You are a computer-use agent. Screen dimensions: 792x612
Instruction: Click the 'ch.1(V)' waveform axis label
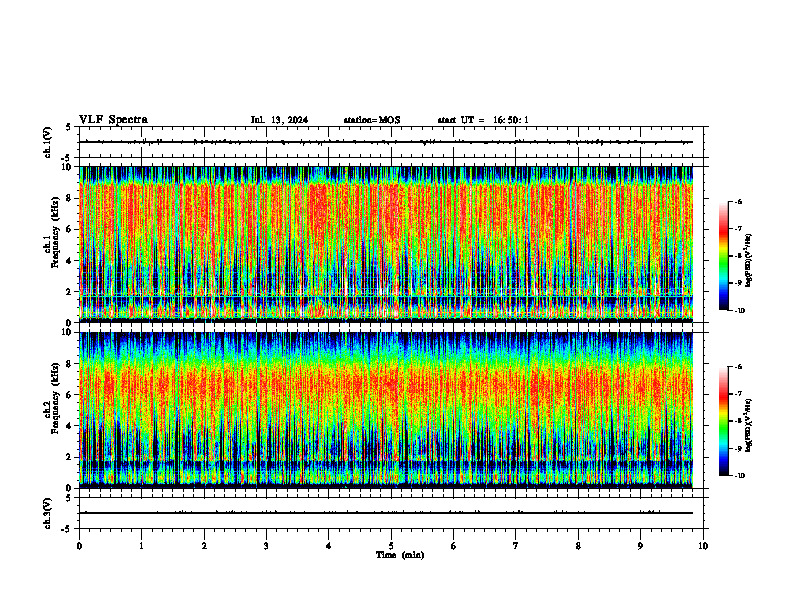[x=48, y=142]
